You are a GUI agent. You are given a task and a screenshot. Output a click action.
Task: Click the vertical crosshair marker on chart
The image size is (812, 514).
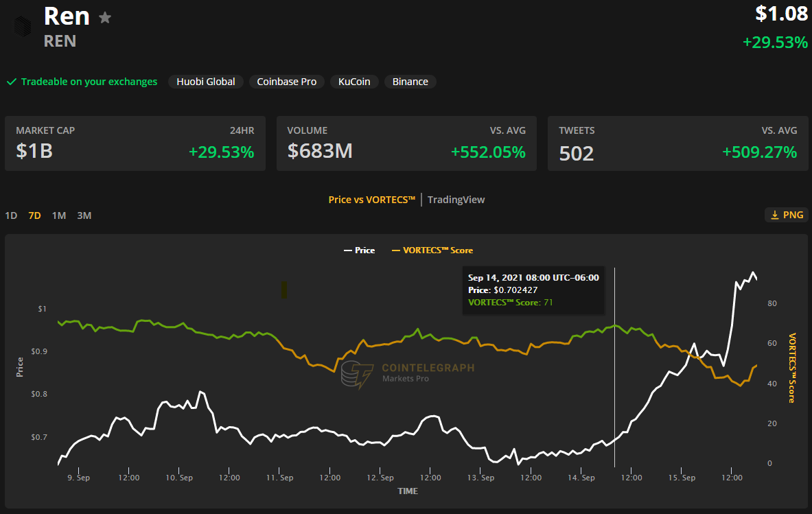click(614, 384)
